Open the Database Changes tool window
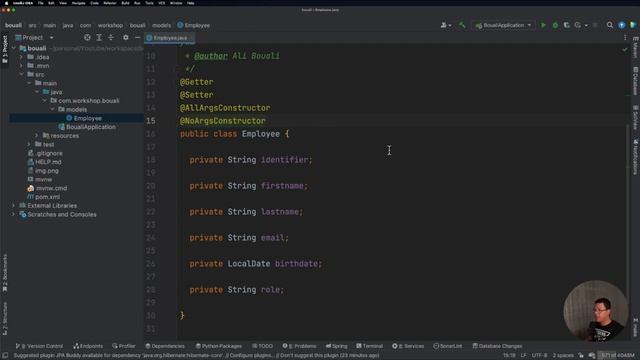Image resolution: width=640 pixels, height=360 pixels. [x=497, y=346]
